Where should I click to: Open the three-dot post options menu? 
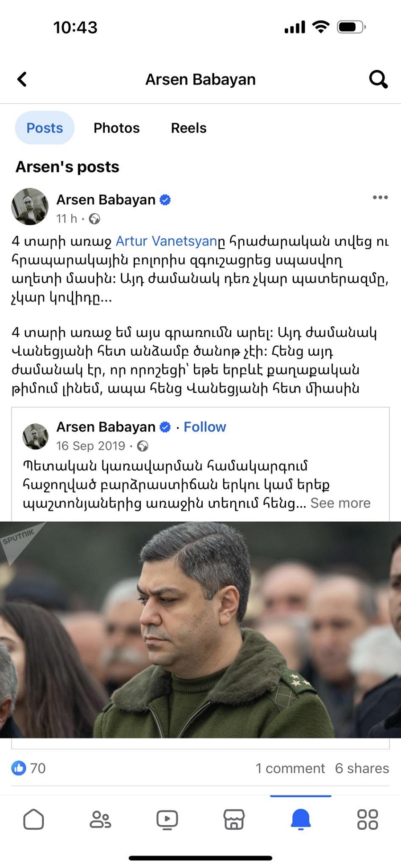point(380,197)
